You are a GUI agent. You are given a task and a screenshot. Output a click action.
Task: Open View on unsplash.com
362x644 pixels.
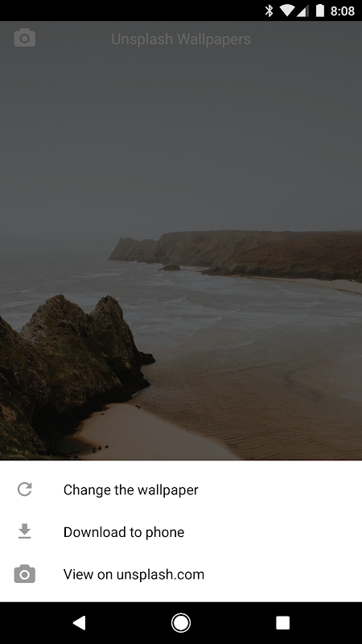point(181,574)
